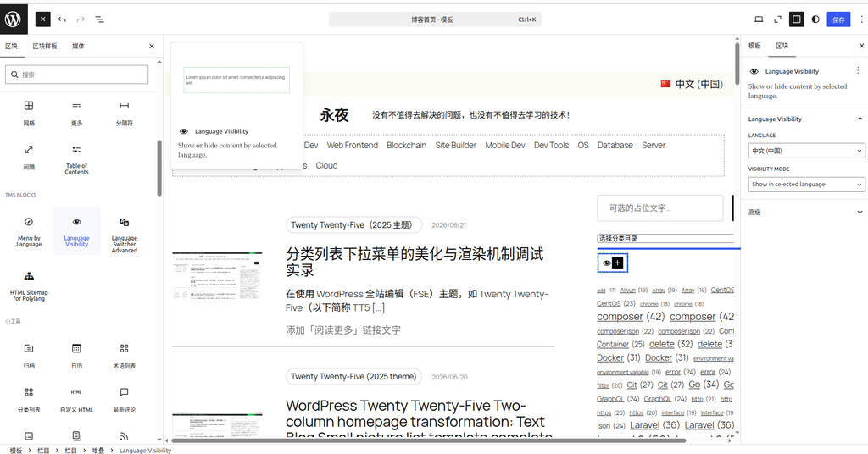The width and height of the screenshot is (868, 454).
Task: Insert the 更多 block
Action: tap(76, 113)
